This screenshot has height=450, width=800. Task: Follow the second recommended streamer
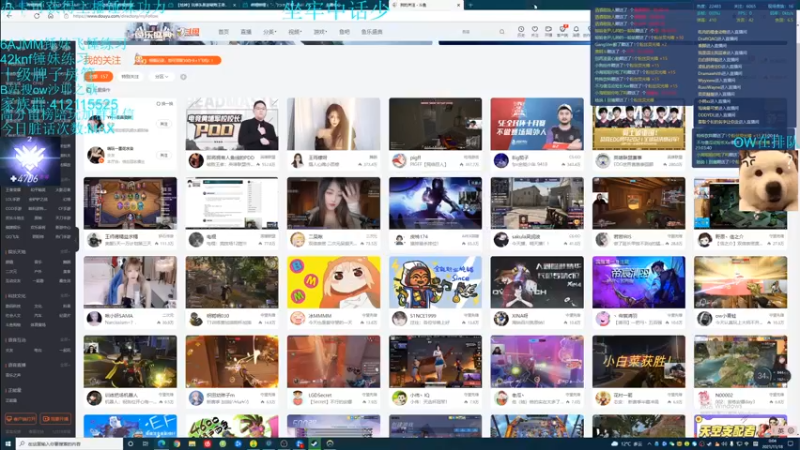[x=164, y=155]
